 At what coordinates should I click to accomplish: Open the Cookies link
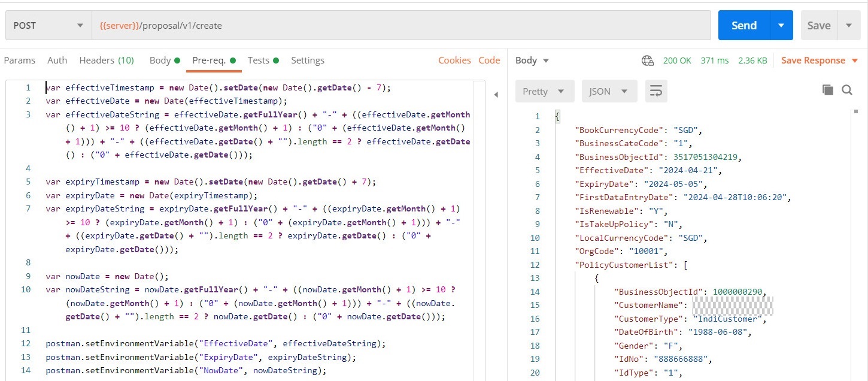coord(454,61)
